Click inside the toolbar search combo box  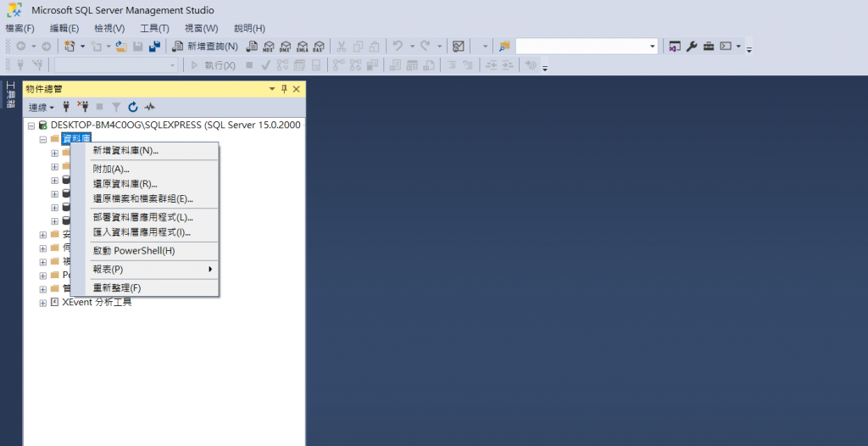[x=581, y=47]
